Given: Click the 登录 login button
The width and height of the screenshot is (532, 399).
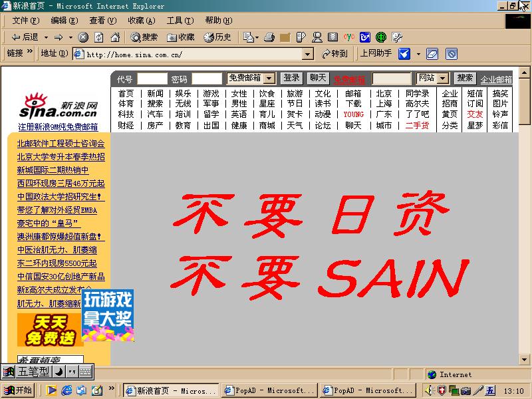Looking at the screenshot, I should pos(292,78).
